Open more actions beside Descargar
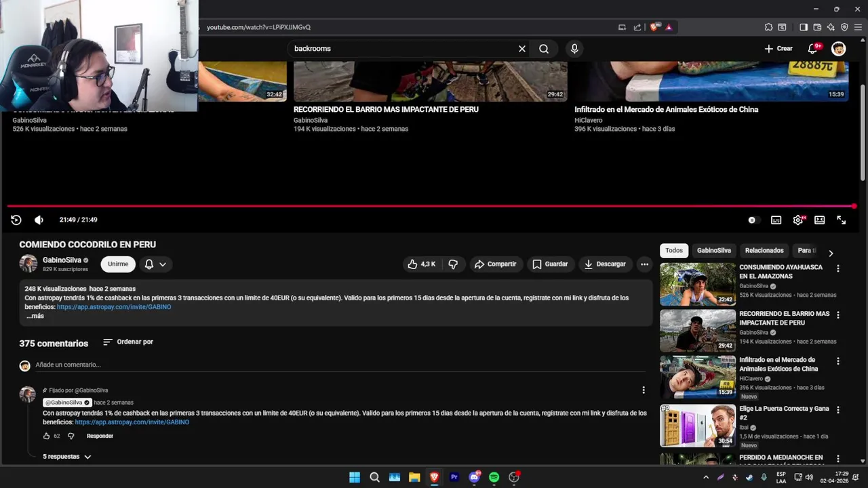Screen dimensions: 868x488 (645, 264)
